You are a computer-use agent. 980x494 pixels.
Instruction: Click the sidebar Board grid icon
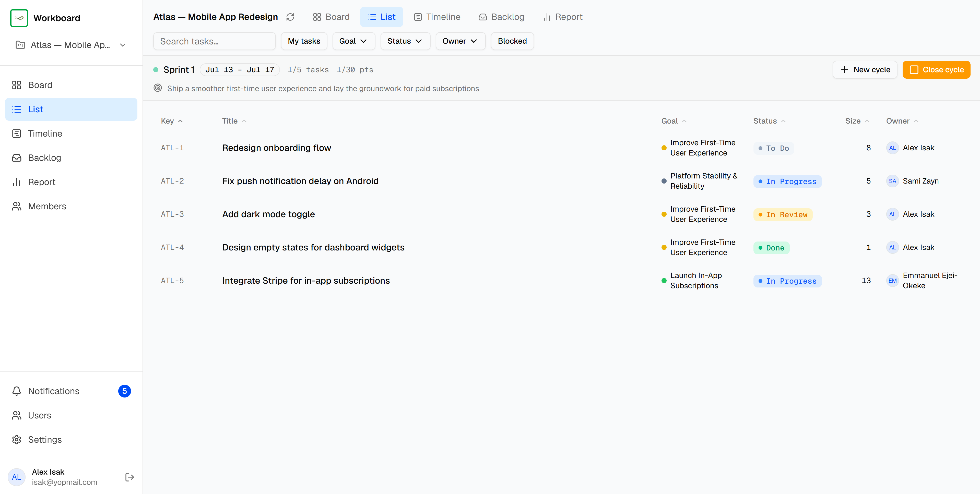coord(16,85)
